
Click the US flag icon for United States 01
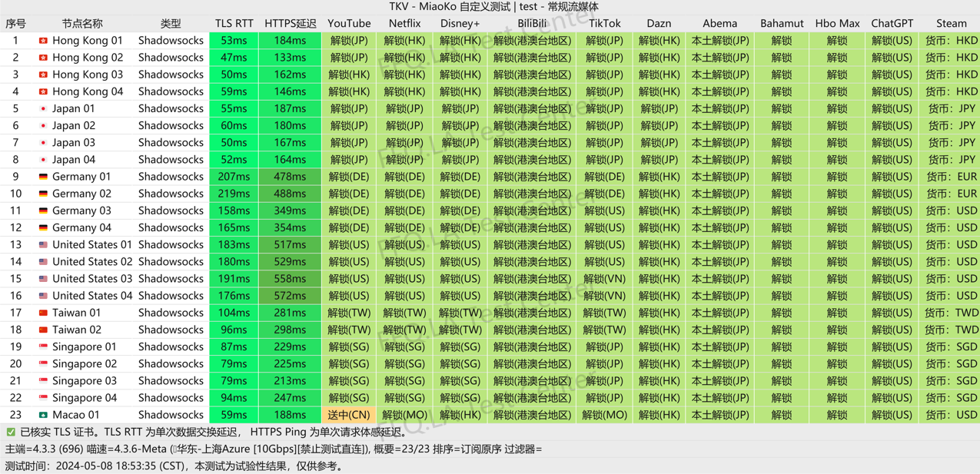coord(43,245)
